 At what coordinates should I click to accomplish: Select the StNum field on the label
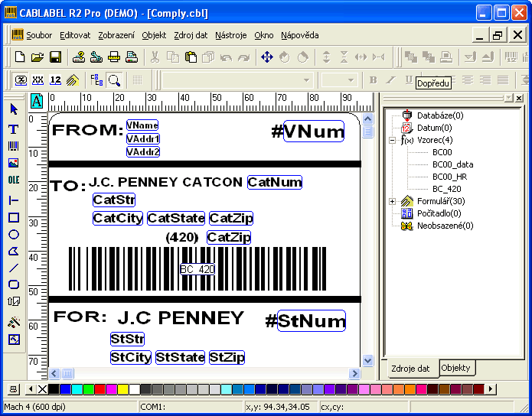(x=312, y=320)
